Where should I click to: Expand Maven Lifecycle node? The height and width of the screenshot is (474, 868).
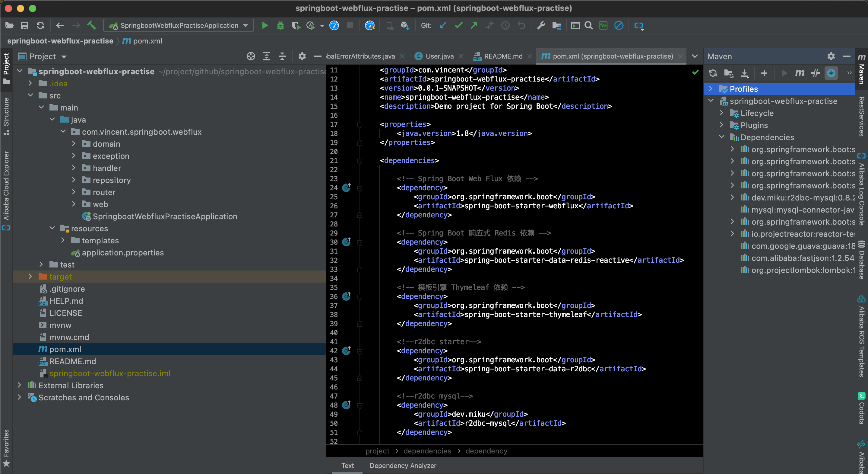point(721,113)
